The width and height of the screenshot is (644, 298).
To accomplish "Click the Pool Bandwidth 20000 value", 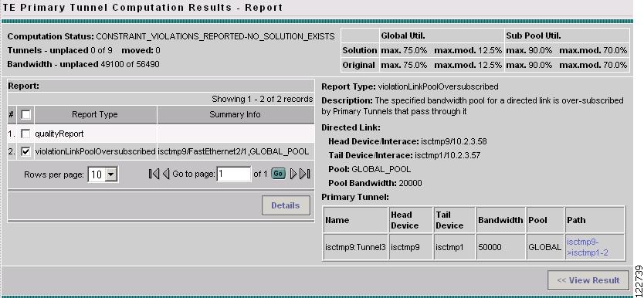I will click(x=409, y=184).
